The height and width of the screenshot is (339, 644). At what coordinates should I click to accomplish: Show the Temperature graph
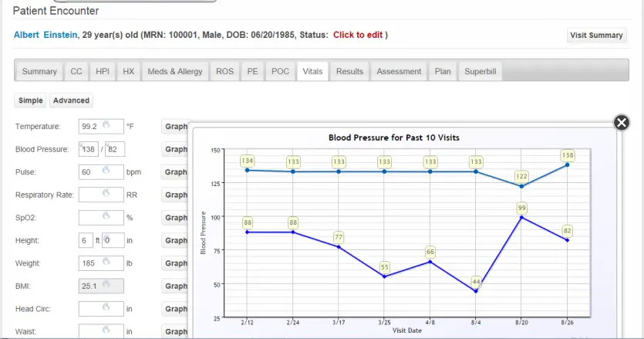[x=176, y=127]
